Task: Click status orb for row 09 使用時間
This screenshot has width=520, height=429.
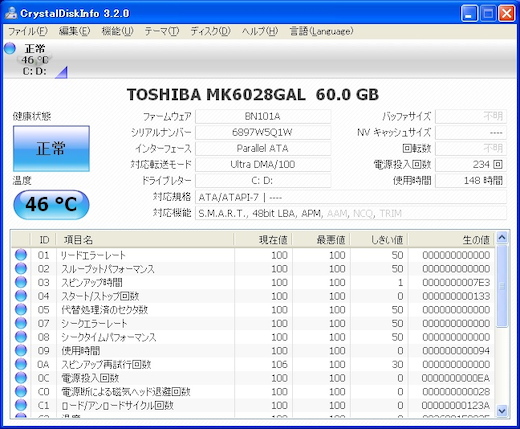Action: (21, 351)
